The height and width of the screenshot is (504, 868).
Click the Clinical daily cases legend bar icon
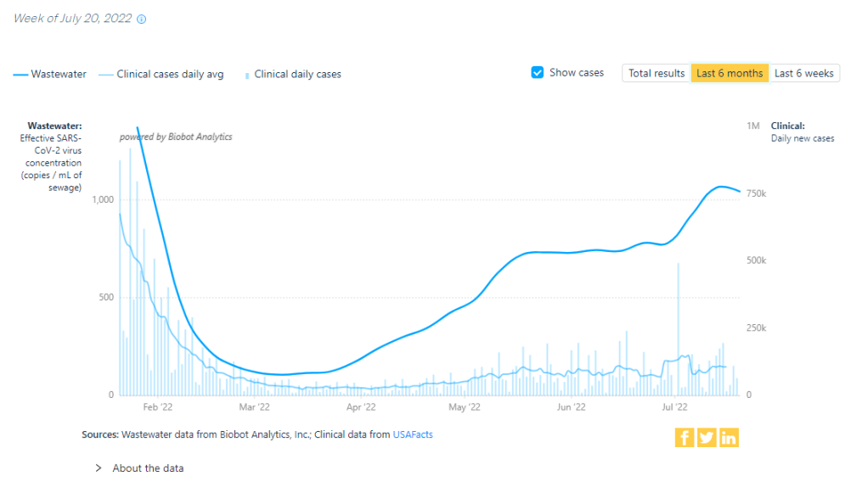pos(247,75)
